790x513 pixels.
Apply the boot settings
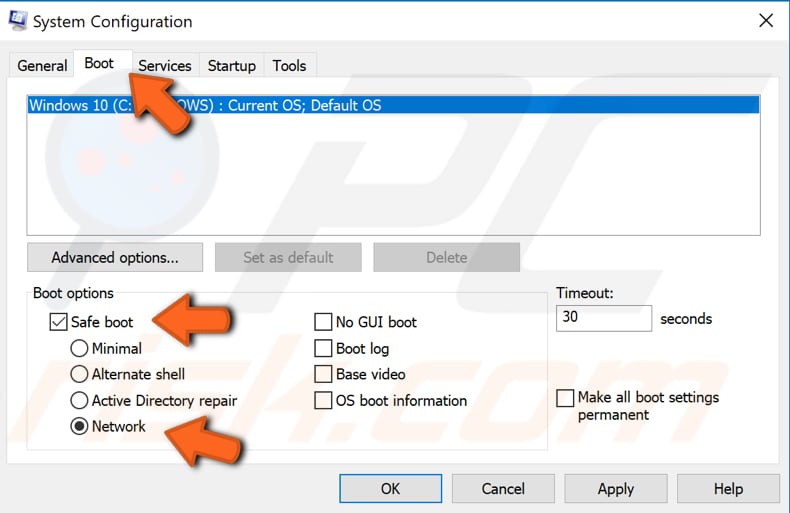[616, 488]
